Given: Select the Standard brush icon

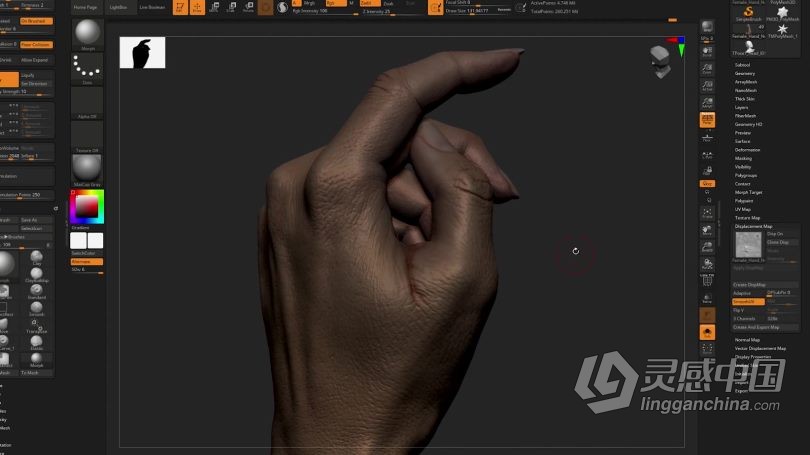Looking at the screenshot, I should pos(37,292).
